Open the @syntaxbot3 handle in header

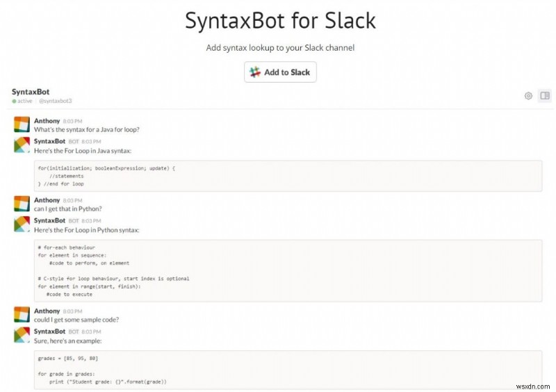pos(56,101)
